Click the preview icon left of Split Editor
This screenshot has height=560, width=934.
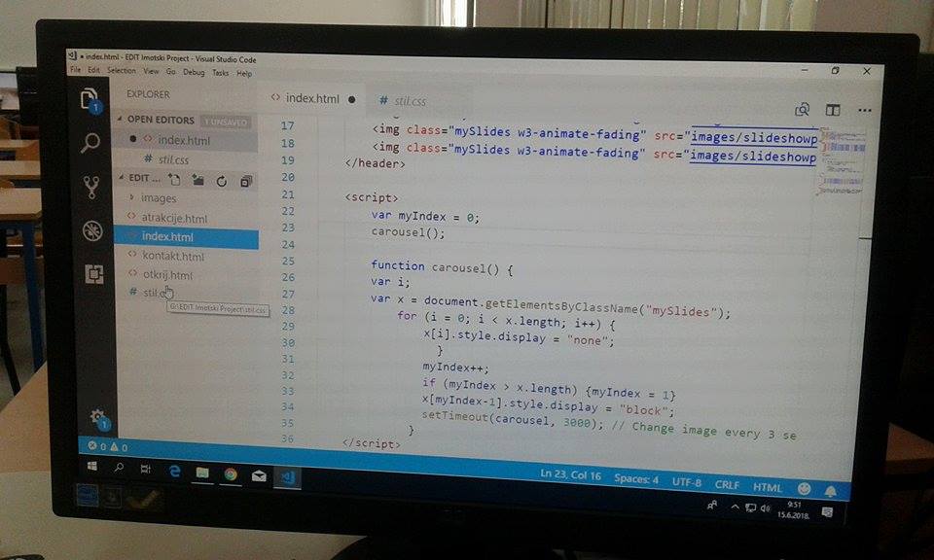pyautogui.click(x=803, y=110)
